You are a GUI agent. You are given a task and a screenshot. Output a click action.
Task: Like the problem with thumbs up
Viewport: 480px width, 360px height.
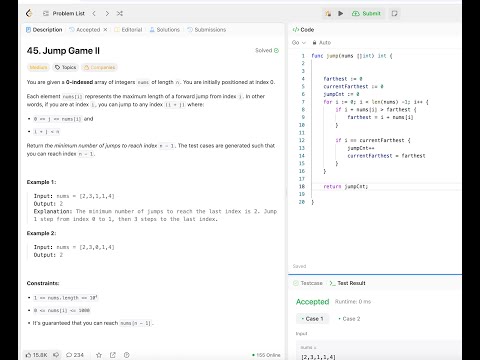[x=37, y=355]
